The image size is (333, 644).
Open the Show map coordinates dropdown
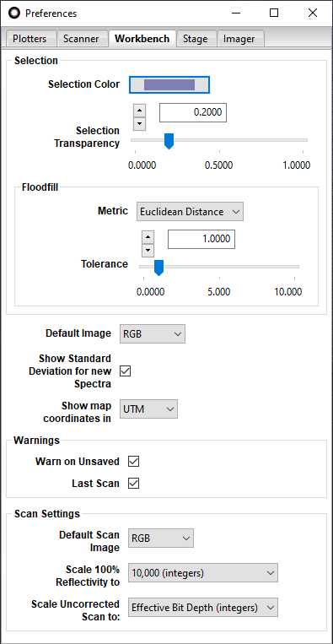tap(149, 409)
